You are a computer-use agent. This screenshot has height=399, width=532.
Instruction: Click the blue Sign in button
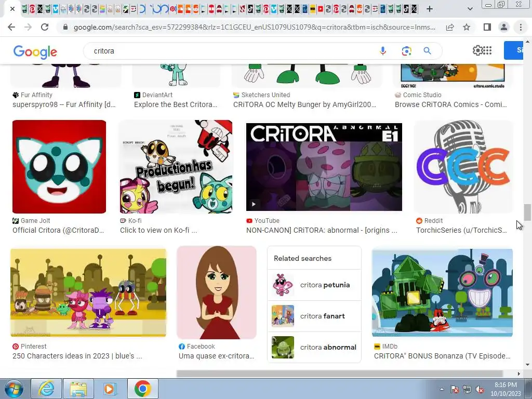(514, 50)
